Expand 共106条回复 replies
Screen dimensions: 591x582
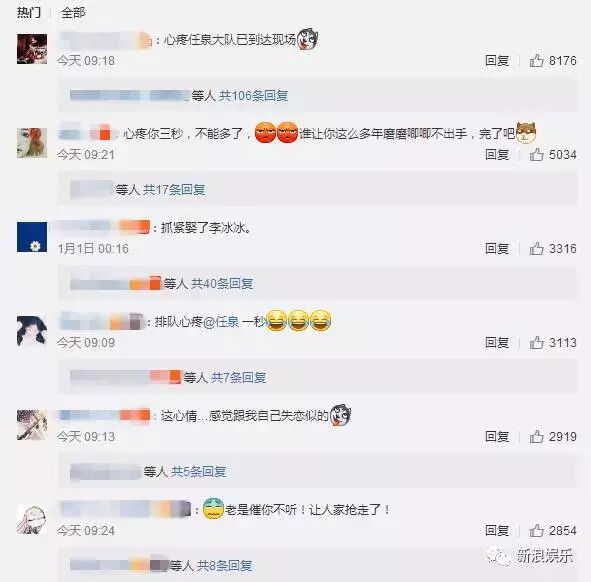pos(254,96)
